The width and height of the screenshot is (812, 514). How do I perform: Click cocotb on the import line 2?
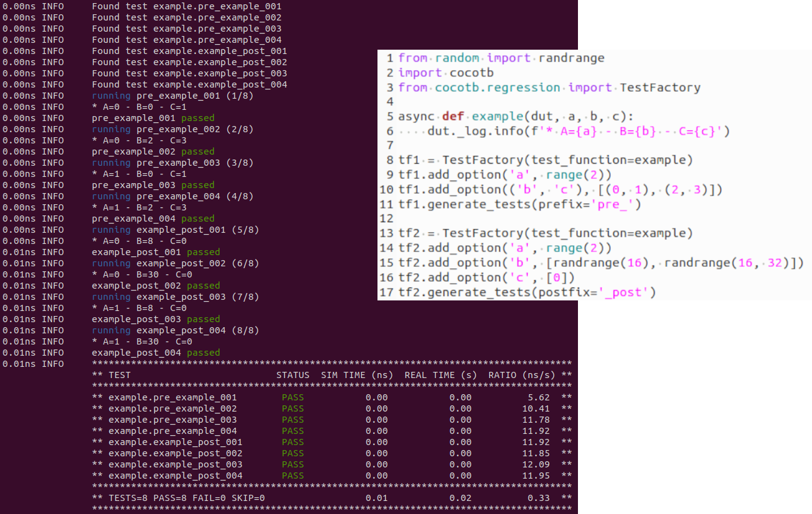(x=468, y=73)
